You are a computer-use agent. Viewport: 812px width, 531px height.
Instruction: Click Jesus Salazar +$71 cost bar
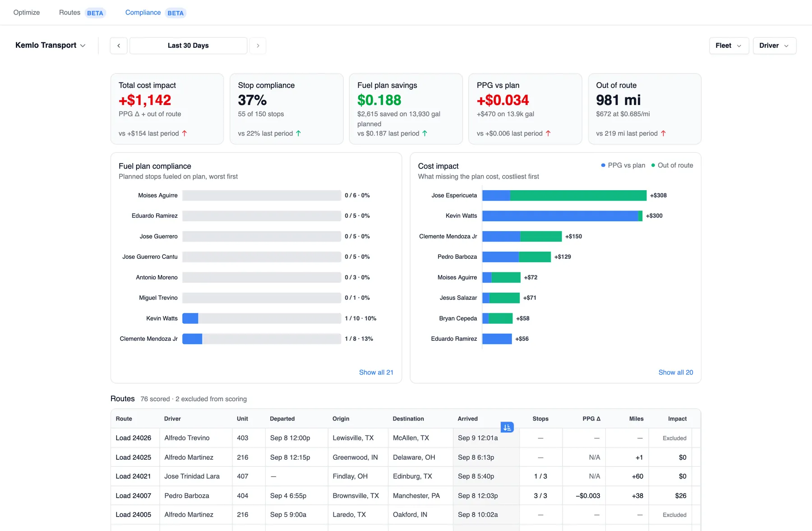click(501, 298)
